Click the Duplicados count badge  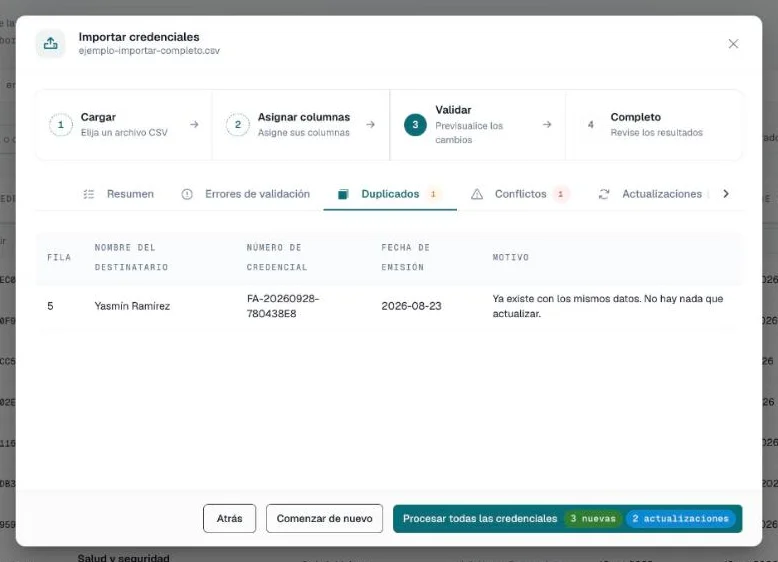(433, 194)
